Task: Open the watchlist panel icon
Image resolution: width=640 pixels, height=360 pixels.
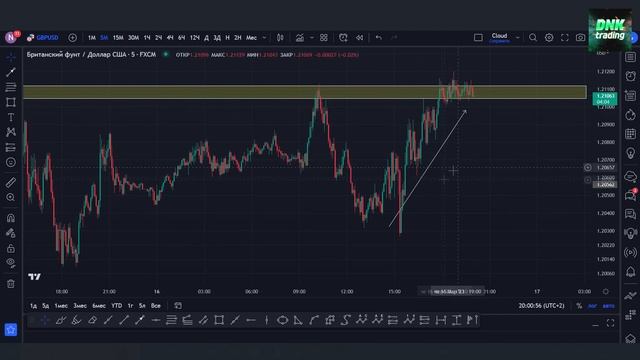Action: [631, 58]
